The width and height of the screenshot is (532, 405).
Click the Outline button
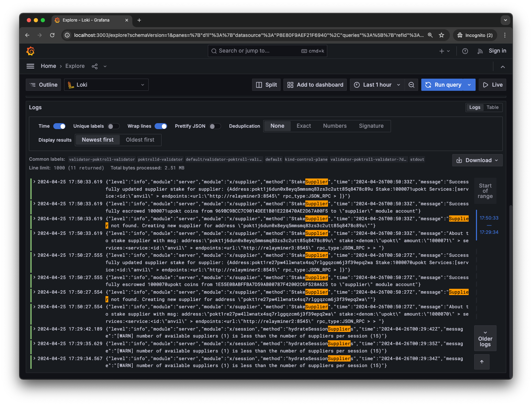[44, 85]
